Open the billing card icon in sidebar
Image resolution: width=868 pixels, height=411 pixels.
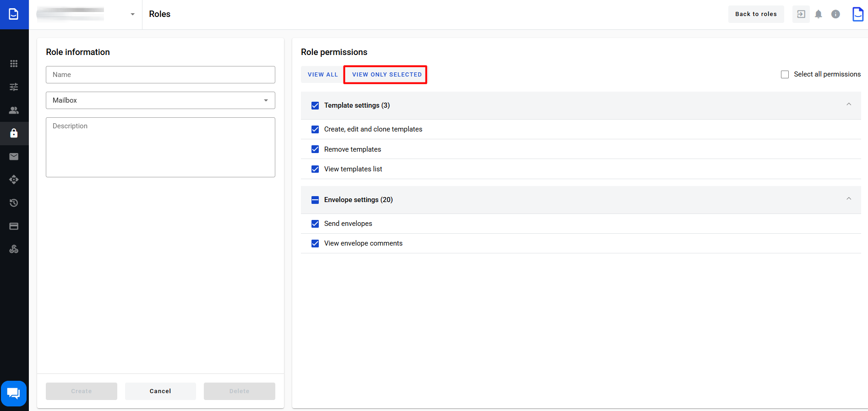point(14,226)
